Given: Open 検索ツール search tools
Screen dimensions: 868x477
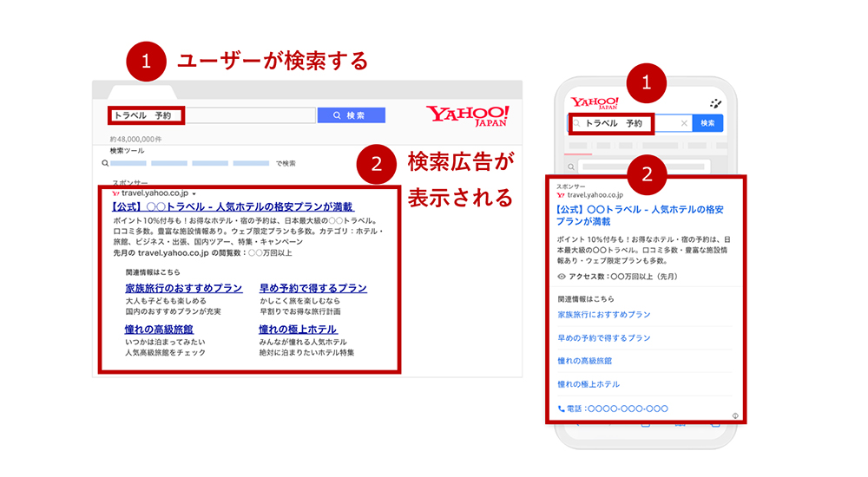Looking at the screenshot, I should 128,151.
